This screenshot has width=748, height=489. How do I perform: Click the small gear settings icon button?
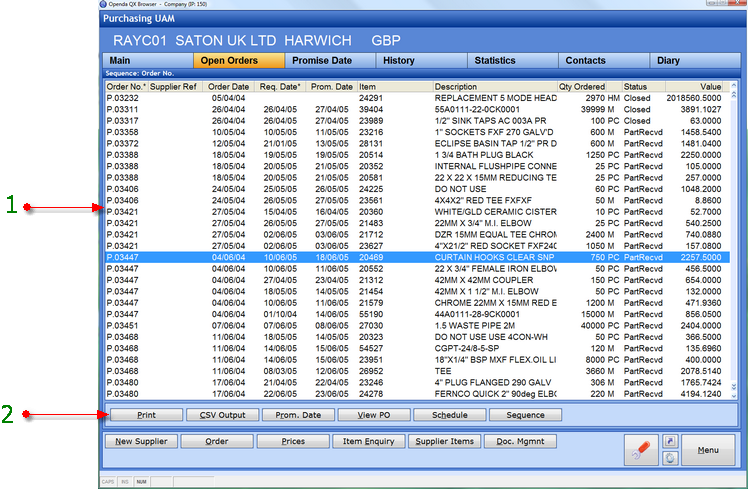point(670,458)
